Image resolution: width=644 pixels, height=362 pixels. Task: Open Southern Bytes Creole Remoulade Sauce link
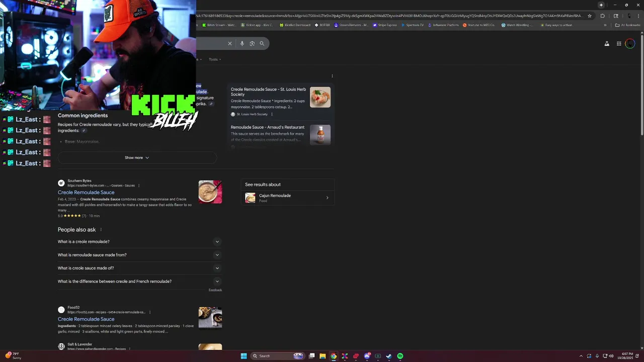[86, 193]
